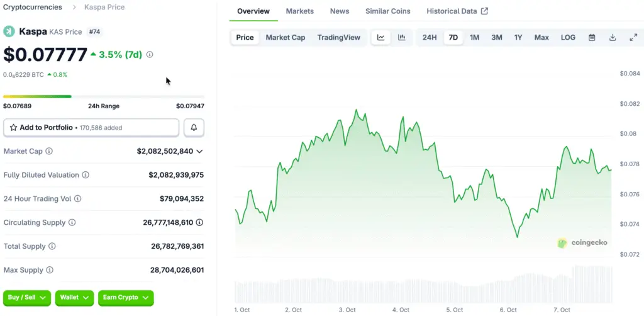644x316 pixels.
Task: Expand the chart to fullscreen
Action: click(633, 38)
